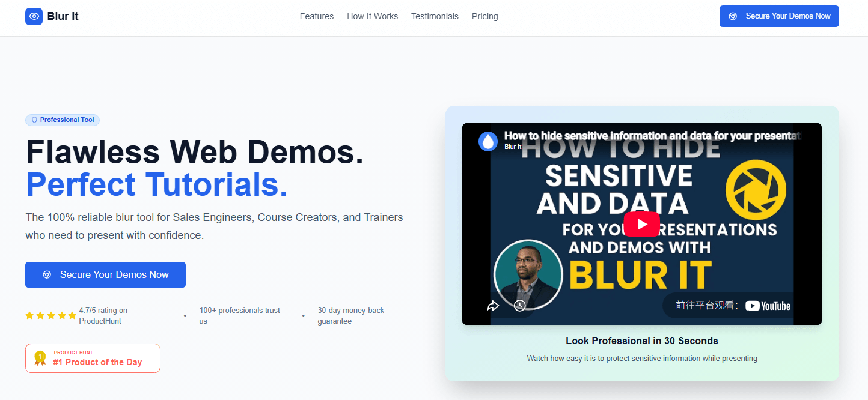This screenshot has width=868, height=400.
Task: Click the Perfect Tutorials headline text
Action: pos(157,184)
